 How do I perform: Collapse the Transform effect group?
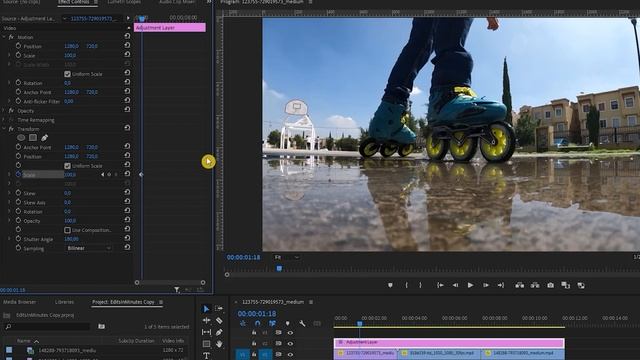4,129
